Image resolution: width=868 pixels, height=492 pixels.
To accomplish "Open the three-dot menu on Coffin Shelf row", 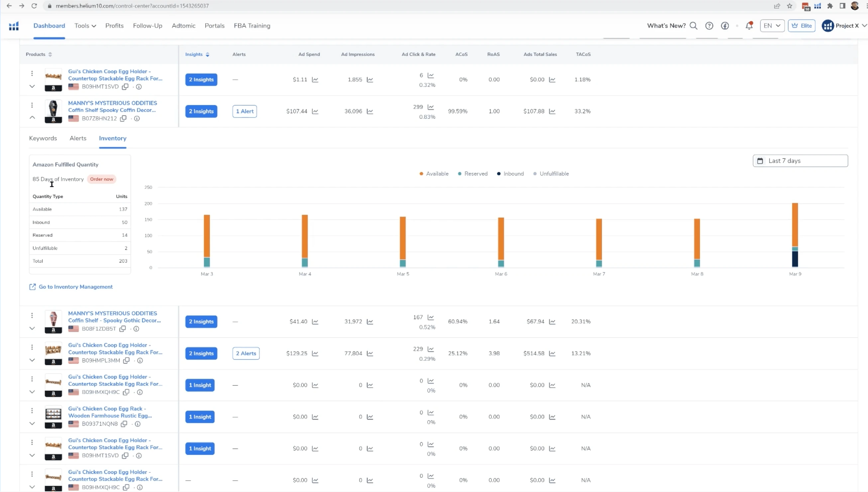I will pos(32,105).
